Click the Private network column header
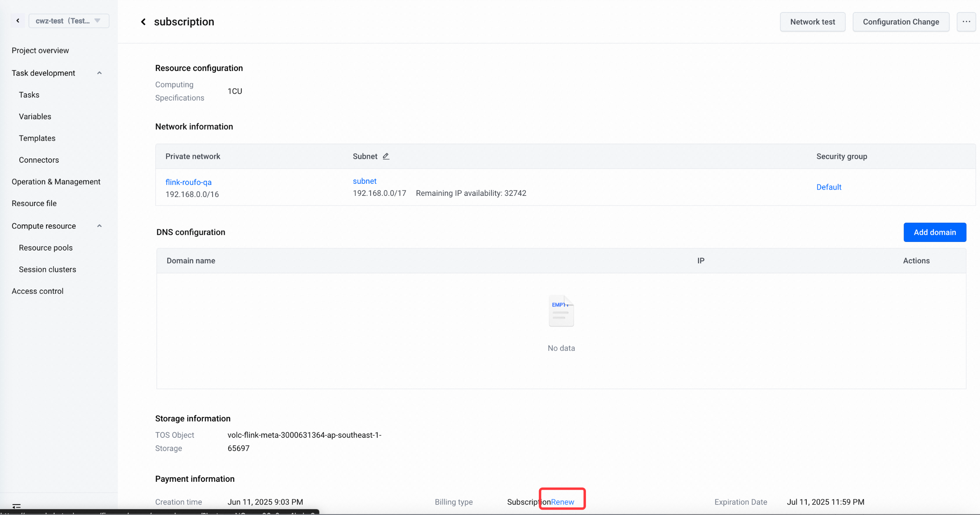980x515 pixels. [x=193, y=156]
